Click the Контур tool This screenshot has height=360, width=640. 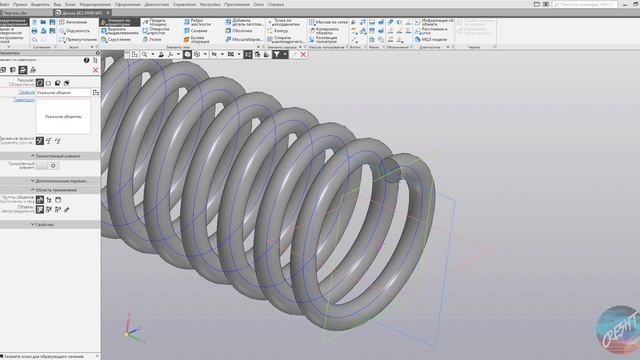click(x=278, y=31)
